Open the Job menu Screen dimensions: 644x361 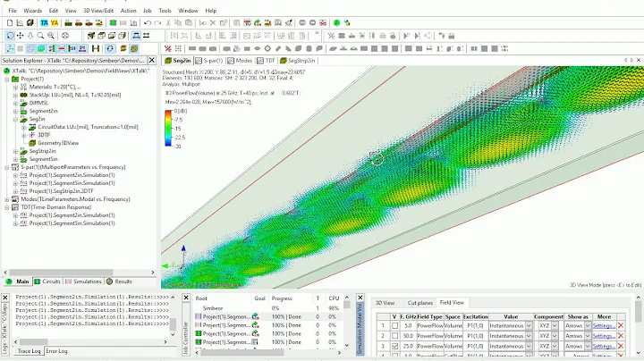147,11
